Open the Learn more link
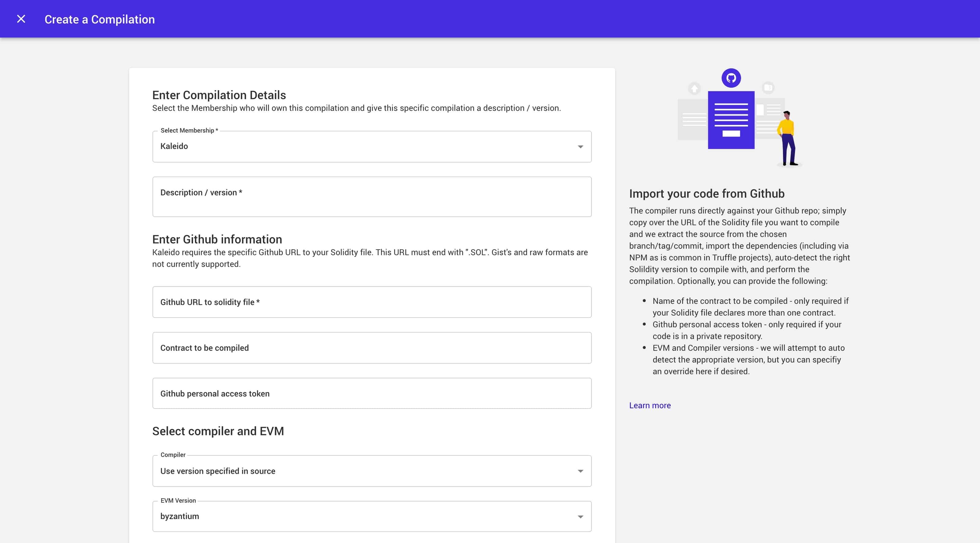The width and height of the screenshot is (980, 543). (650, 405)
